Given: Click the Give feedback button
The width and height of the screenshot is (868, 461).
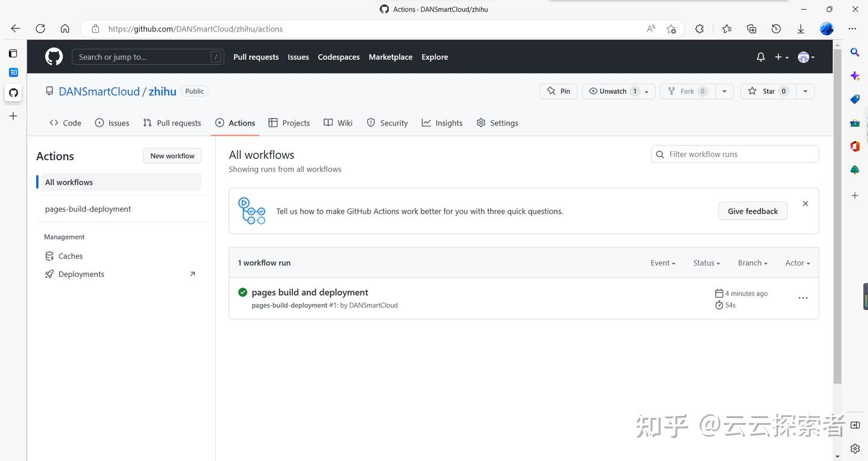Looking at the screenshot, I should coord(752,211).
